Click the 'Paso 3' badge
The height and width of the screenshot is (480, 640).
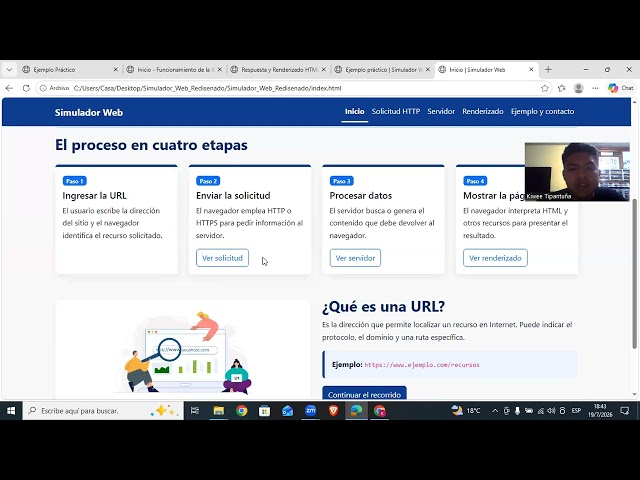tap(342, 181)
